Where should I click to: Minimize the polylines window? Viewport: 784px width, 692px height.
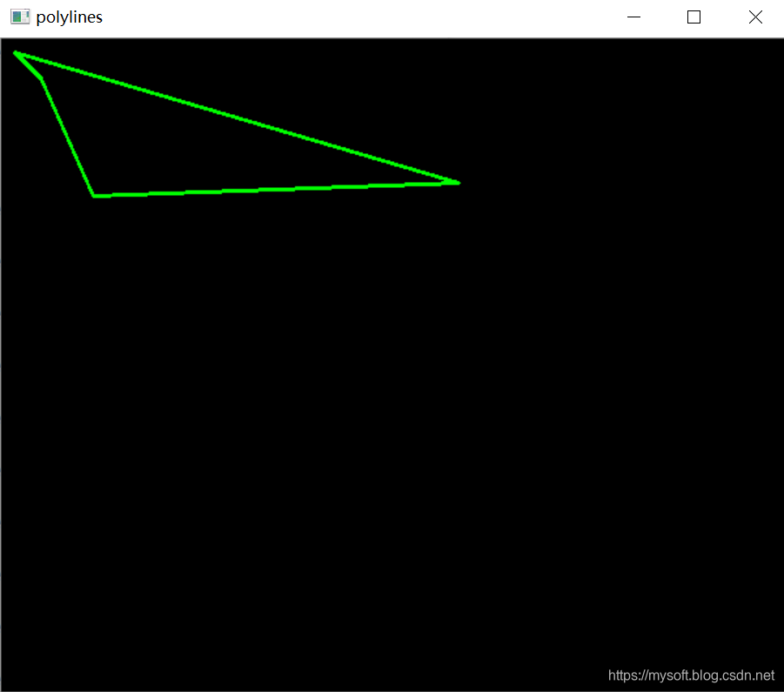pyautogui.click(x=633, y=17)
